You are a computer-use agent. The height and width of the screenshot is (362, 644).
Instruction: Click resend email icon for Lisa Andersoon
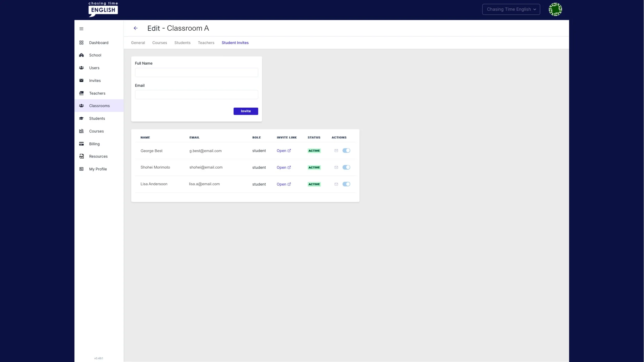click(x=336, y=184)
